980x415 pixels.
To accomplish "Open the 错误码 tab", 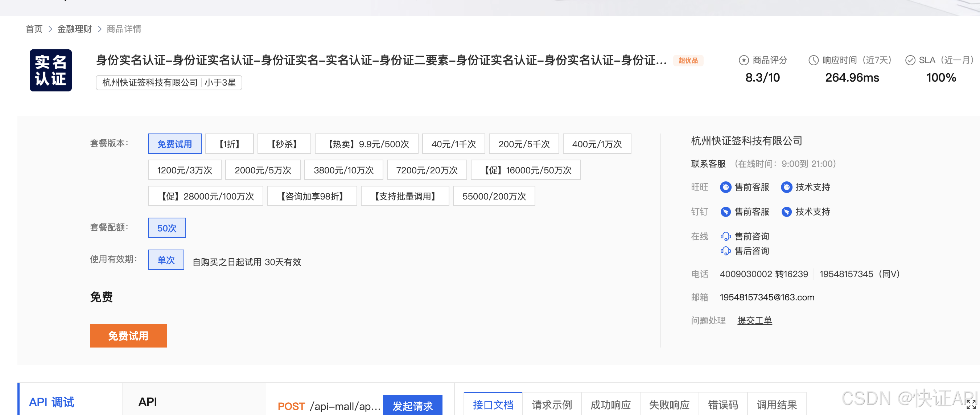I will click(722, 405).
